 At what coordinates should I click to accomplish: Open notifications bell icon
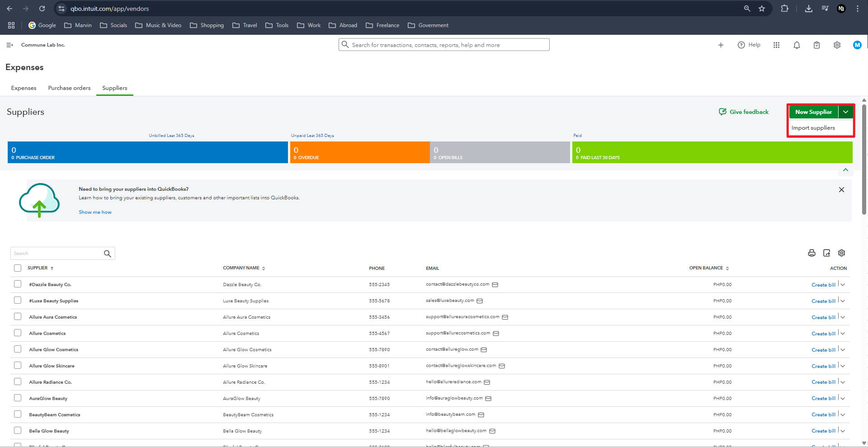click(x=797, y=45)
